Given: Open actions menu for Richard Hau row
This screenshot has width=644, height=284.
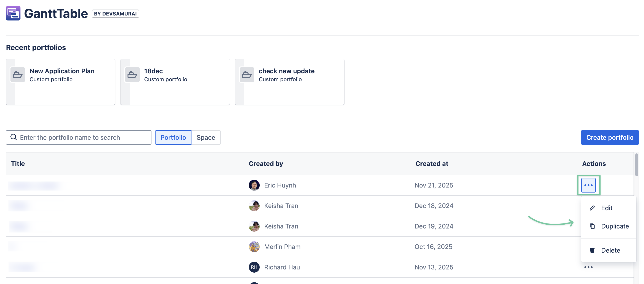Looking at the screenshot, I should coord(588,267).
